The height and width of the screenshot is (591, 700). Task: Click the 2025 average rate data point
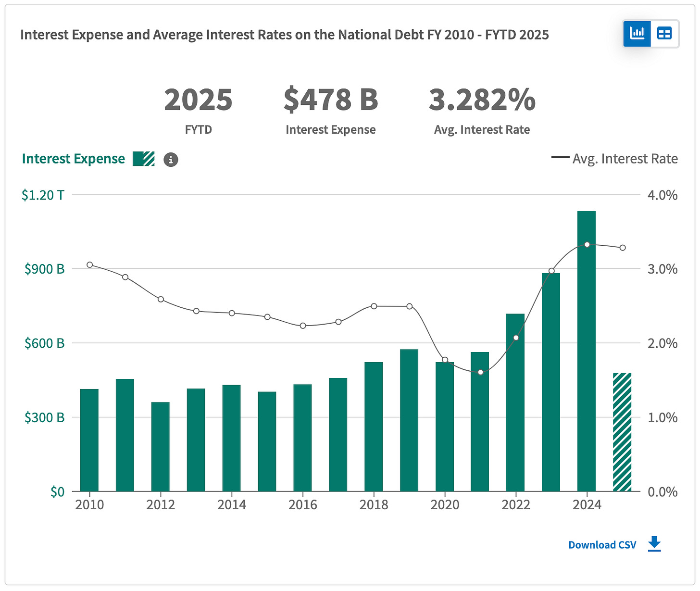(623, 248)
